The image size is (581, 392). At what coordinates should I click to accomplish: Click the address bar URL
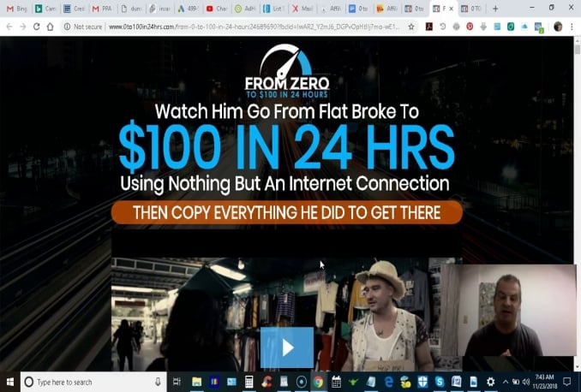coord(255,27)
